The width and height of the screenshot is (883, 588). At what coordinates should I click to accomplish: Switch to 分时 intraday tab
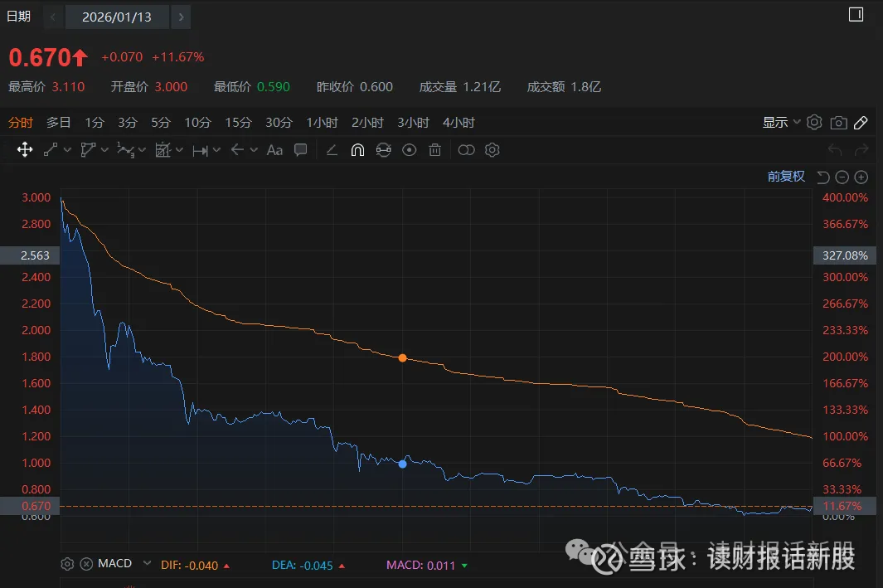tap(21, 122)
